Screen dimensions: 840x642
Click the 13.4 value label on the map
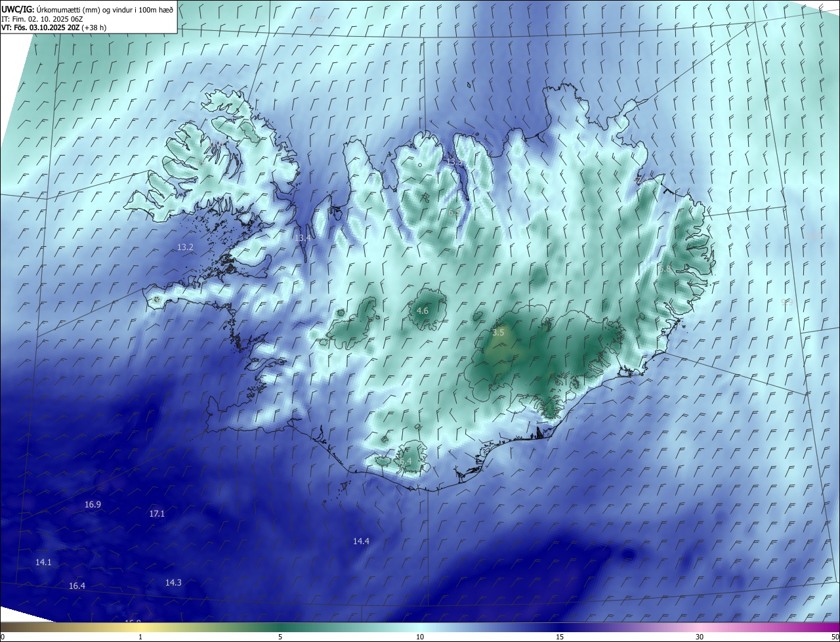pyautogui.click(x=302, y=238)
